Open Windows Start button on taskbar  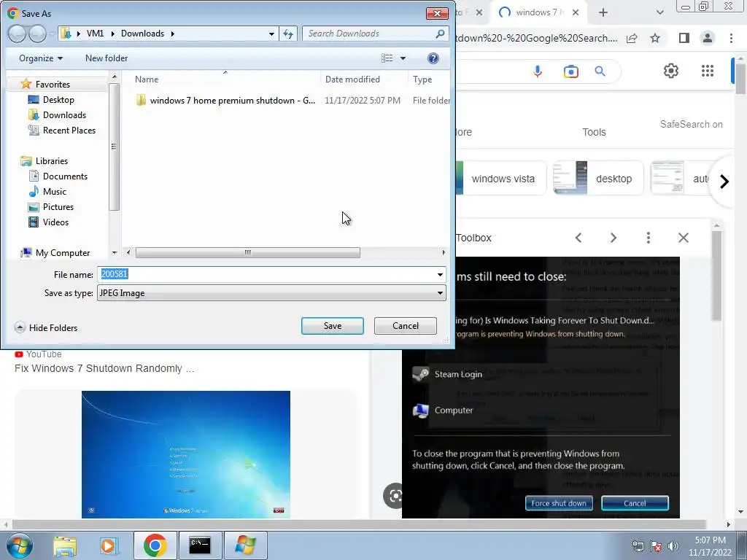[20, 545]
